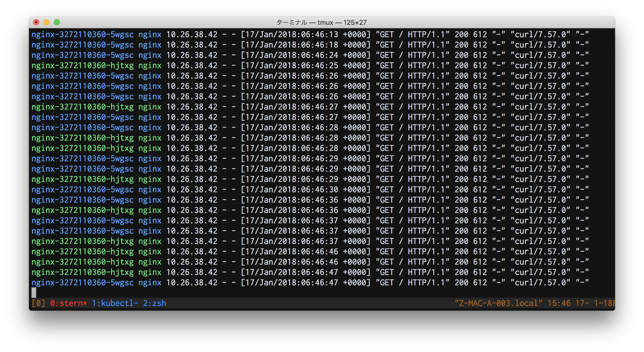Viewport: 644px width, 352px height.
Task: Select the 2:zsh tmux window tab
Action: (x=154, y=303)
